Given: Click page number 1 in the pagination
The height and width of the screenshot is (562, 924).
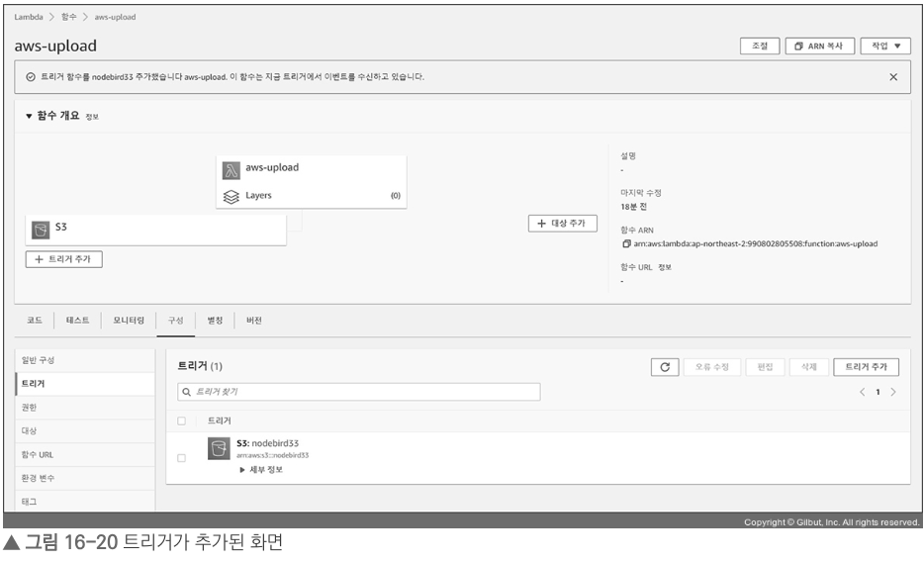Looking at the screenshot, I should coord(878,393).
